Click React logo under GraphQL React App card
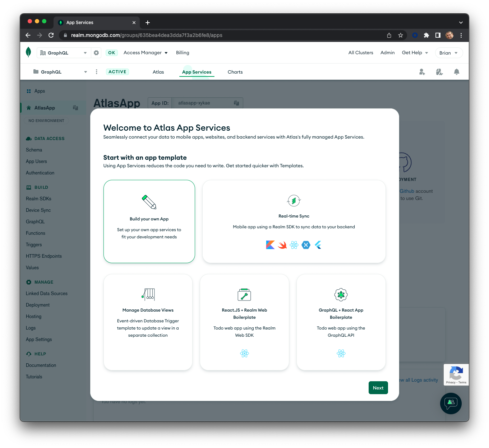Viewport: 489px width, 448px height. click(341, 353)
